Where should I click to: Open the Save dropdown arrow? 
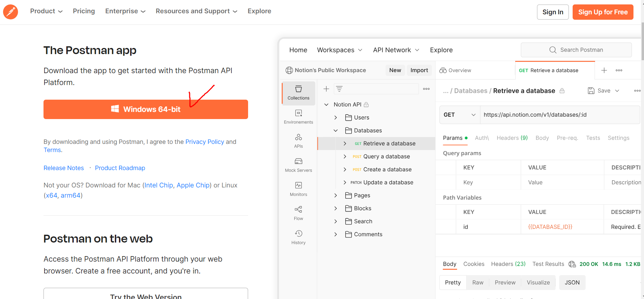click(617, 91)
